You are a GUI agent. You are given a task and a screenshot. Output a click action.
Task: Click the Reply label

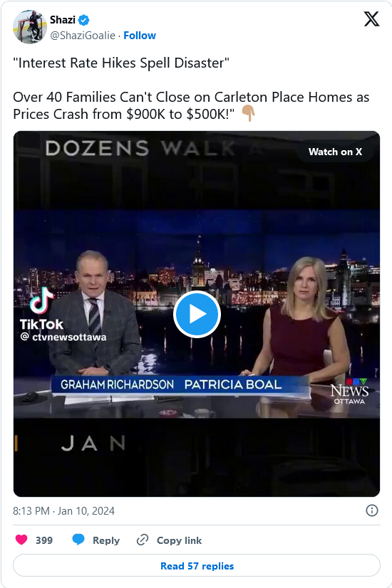(x=106, y=540)
